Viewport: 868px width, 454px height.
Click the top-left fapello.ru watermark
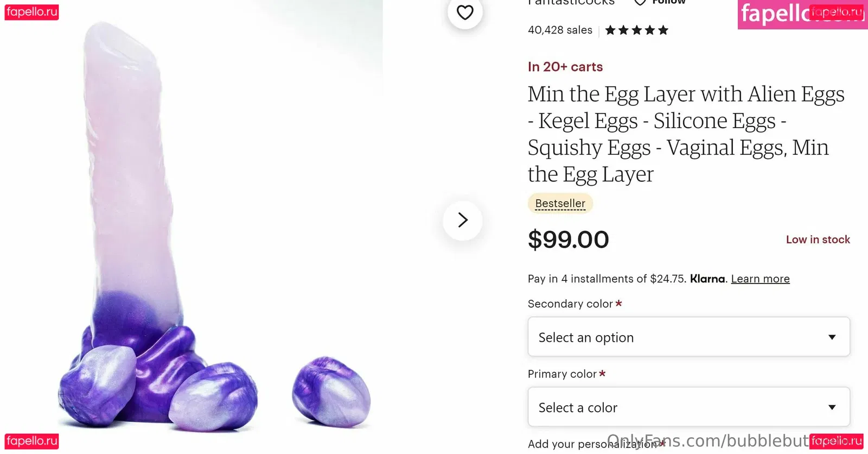[x=31, y=12]
